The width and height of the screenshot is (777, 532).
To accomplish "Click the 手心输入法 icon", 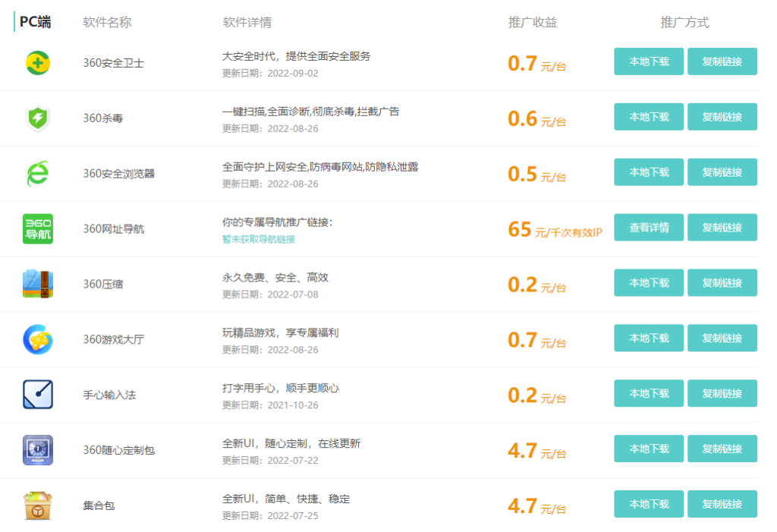I will 38,395.
